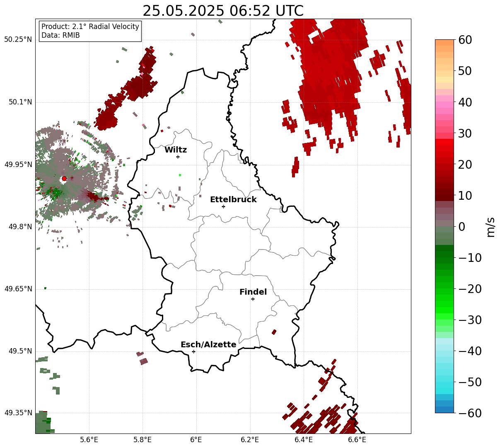Click the 6.4°E longitude label
Image resolution: width=500 pixels, height=448 pixels.
coord(304,440)
